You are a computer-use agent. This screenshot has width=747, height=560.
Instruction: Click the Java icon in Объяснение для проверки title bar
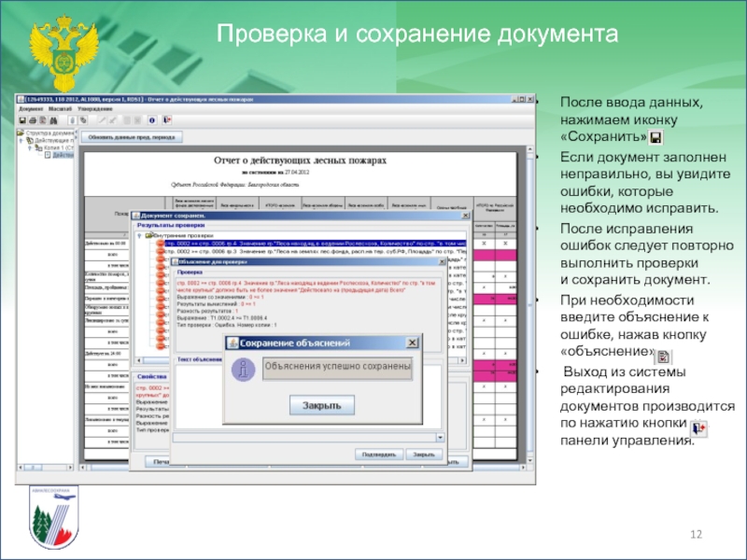click(175, 261)
